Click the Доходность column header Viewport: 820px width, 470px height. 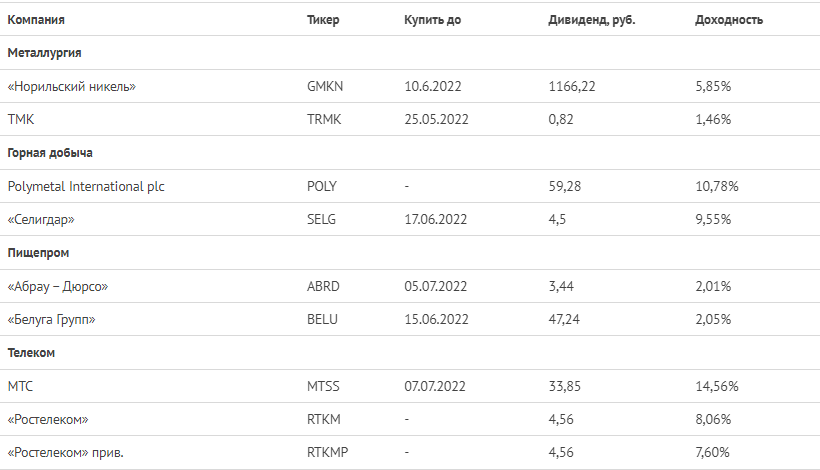click(x=728, y=20)
